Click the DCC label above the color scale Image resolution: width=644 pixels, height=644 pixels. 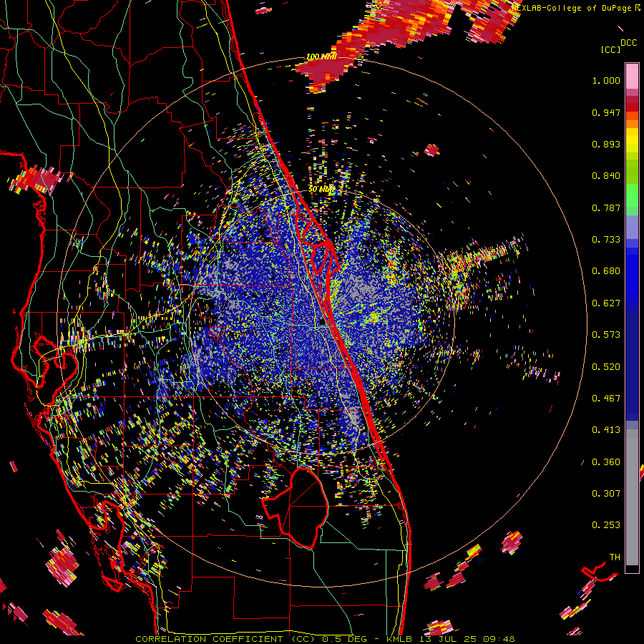[628, 43]
